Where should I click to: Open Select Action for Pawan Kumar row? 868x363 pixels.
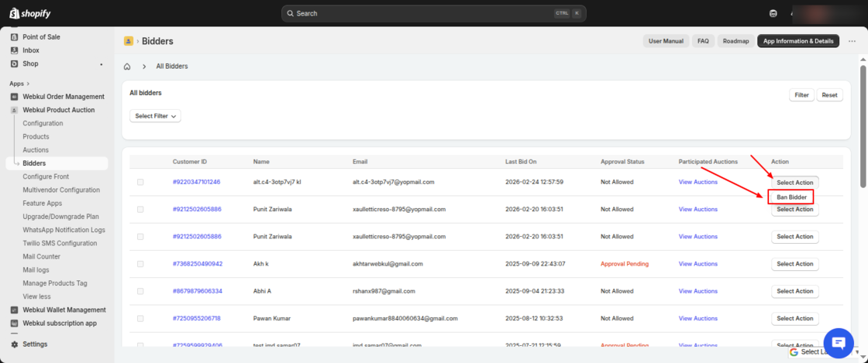(795, 318)
